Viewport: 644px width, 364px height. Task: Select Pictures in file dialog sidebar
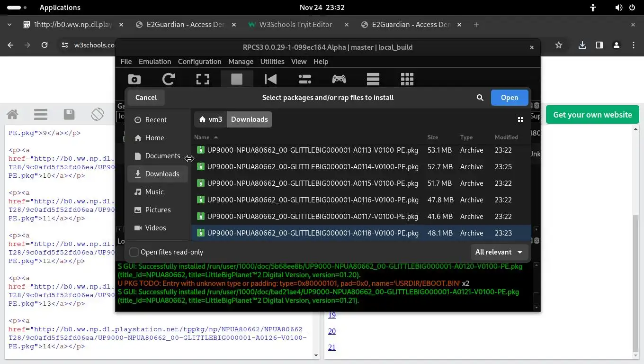click(157, 210)
